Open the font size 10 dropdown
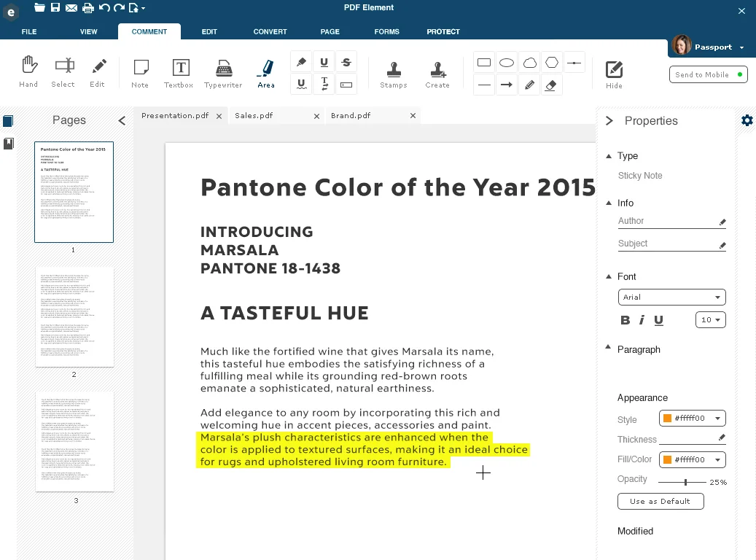The width and height of the screenshot is (756, 560). (x=710, y=320)
